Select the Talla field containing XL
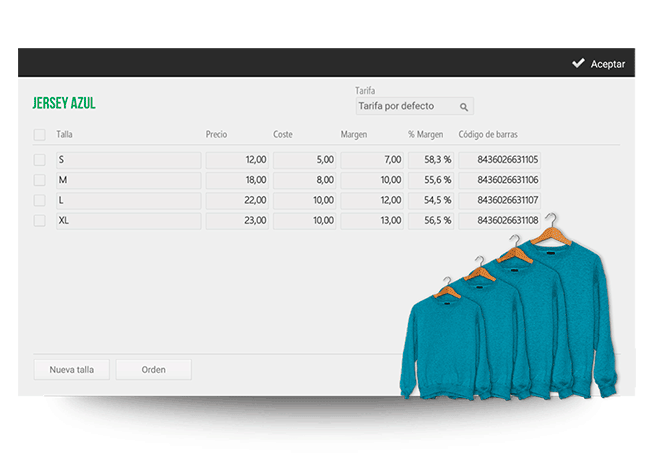Screen dimensions: 650x456 pos(129,221)
